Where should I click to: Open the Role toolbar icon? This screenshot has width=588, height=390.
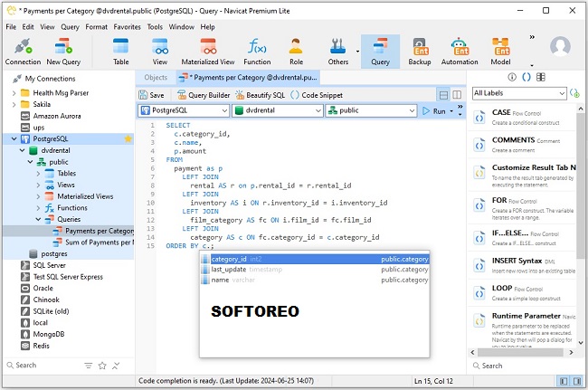296,52
